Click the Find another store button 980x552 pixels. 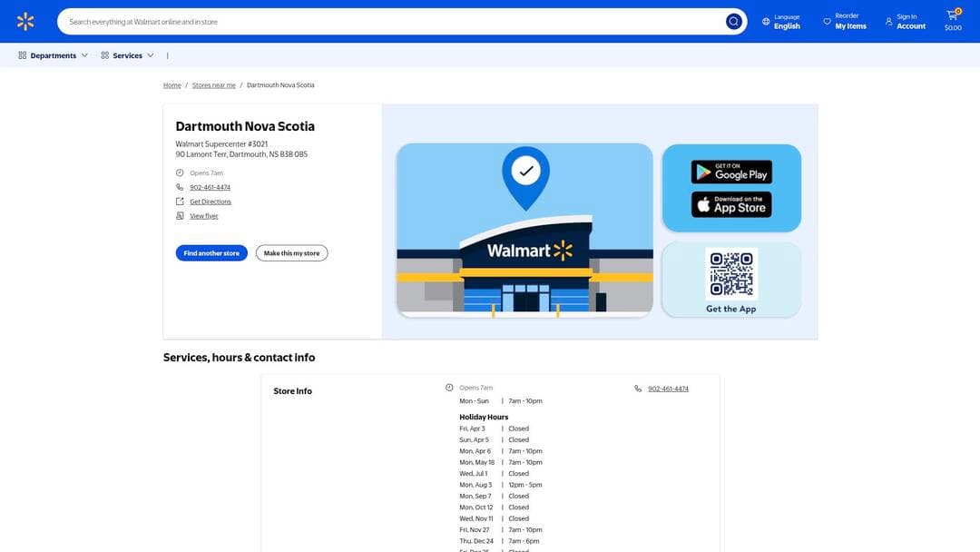click(x=211, y=251)
